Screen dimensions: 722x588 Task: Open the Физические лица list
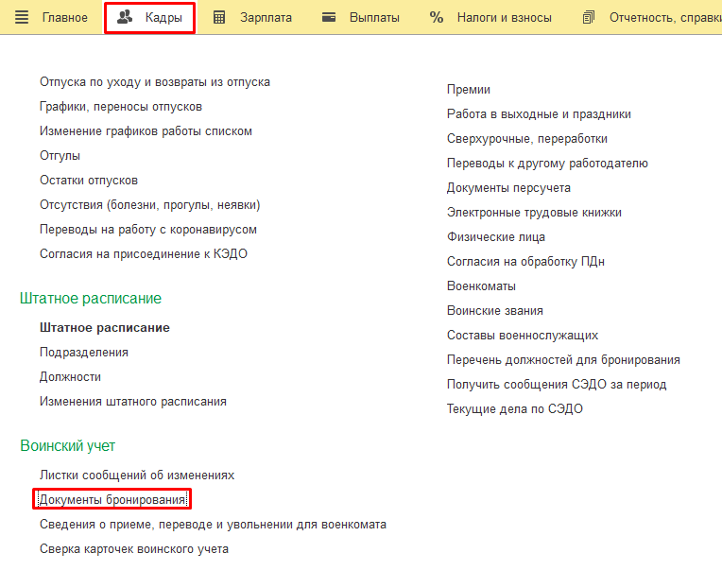point(496,237)
